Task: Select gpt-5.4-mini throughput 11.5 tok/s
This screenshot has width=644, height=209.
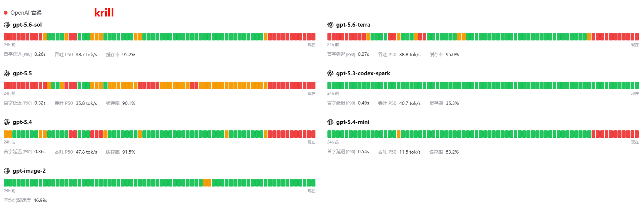Action: pyautogui.click(x=410, y=152)
